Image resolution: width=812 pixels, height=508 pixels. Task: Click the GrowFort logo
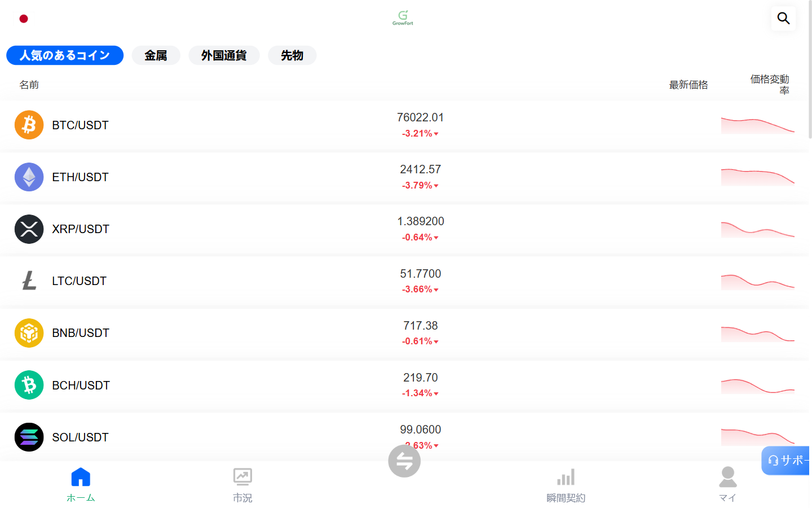[x=403, y=17]
